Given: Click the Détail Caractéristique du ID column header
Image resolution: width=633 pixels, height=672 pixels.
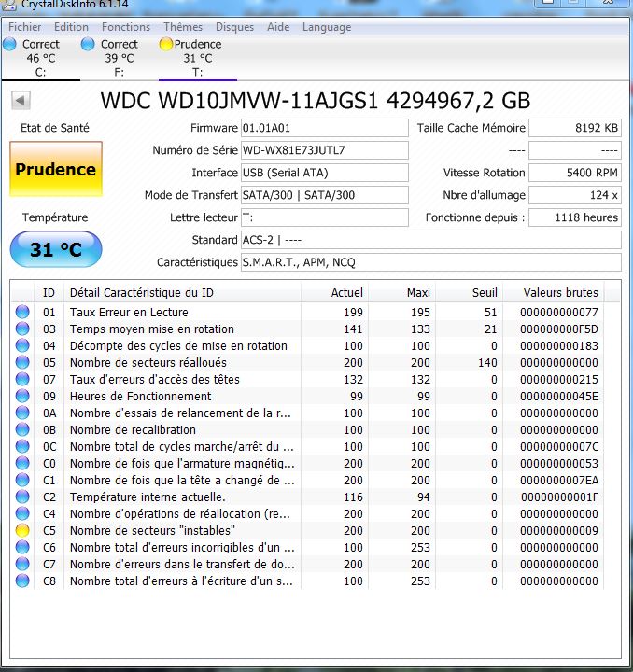Looking at the screenshot, I should pos(183,293).
